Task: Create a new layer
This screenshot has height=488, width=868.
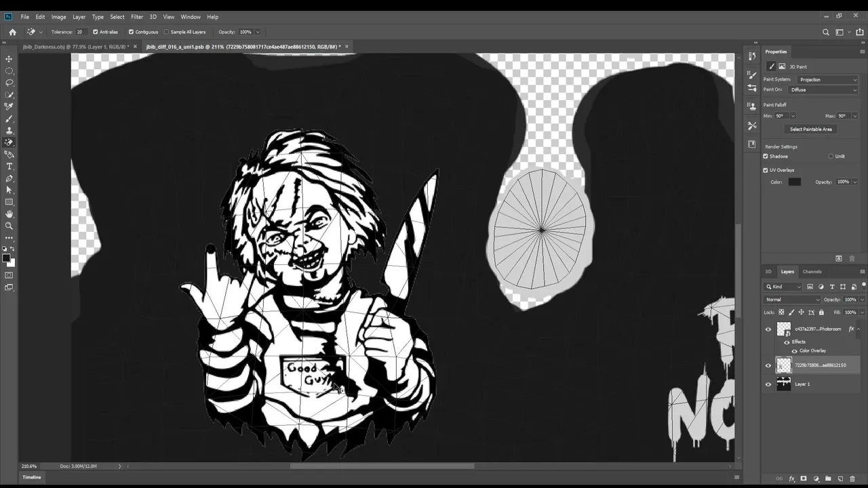Action: [x=840, y=479]
